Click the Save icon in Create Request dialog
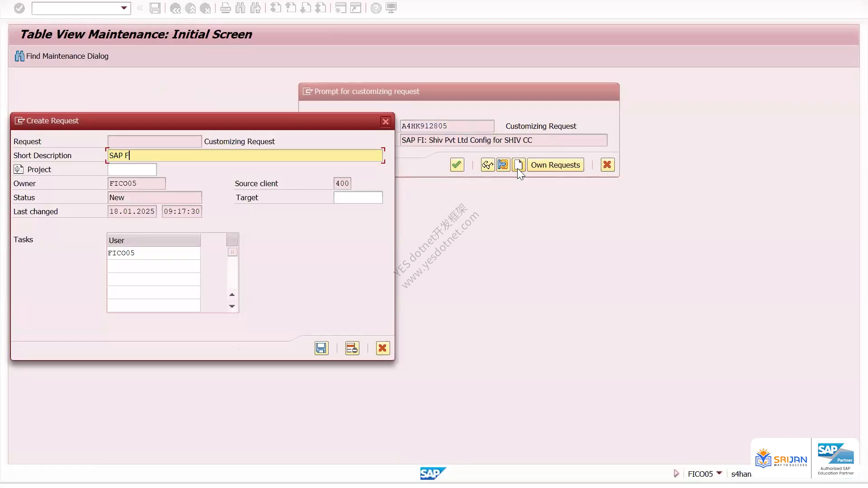This screenshot has width=868, height=488. click(321, 348)
